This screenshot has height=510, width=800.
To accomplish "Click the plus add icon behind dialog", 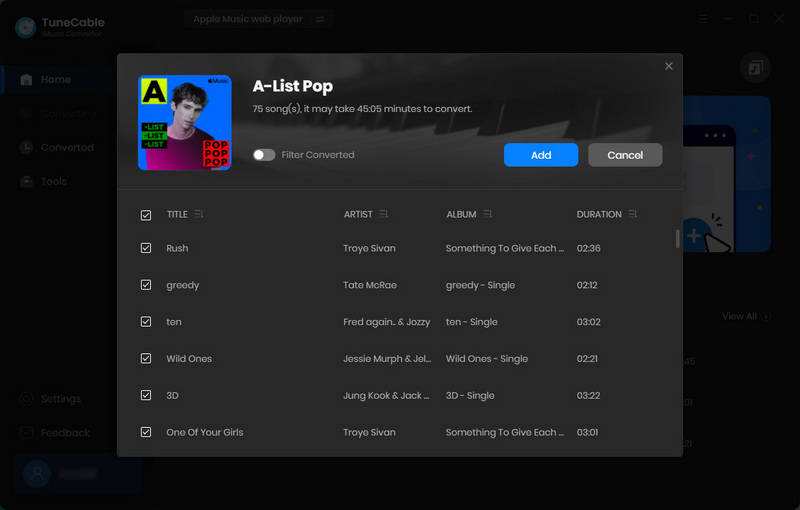I will tap(694, 236).
